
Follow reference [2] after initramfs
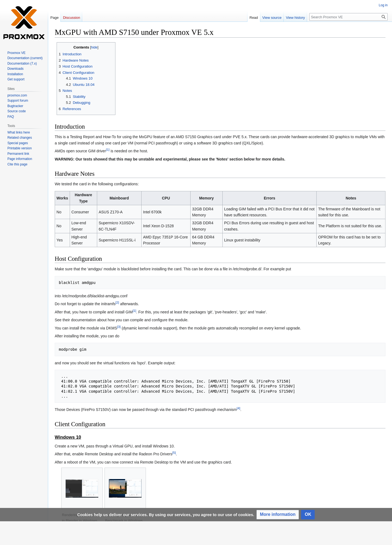pos(117,302)
